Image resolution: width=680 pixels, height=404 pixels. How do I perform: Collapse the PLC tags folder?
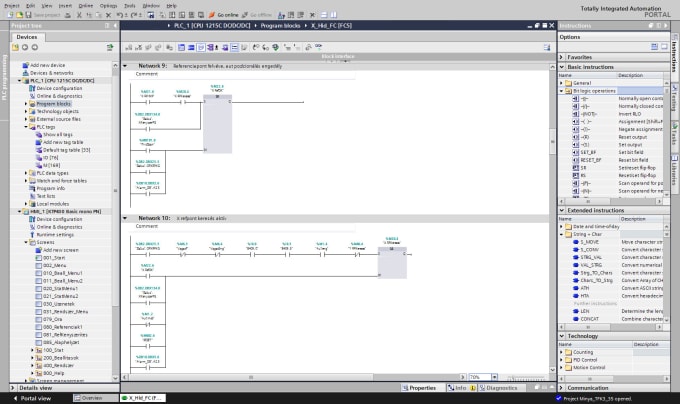26,127
